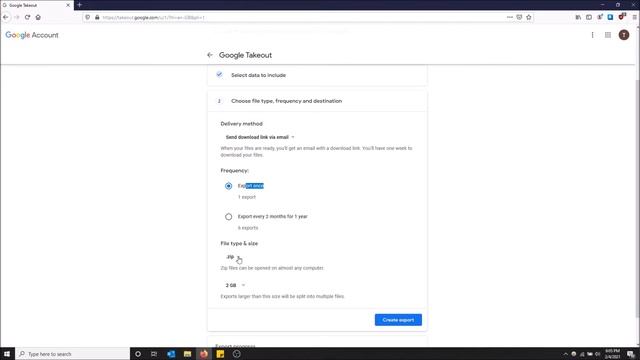Click the browser back button
640x360 pixels.
click(6, 17)
